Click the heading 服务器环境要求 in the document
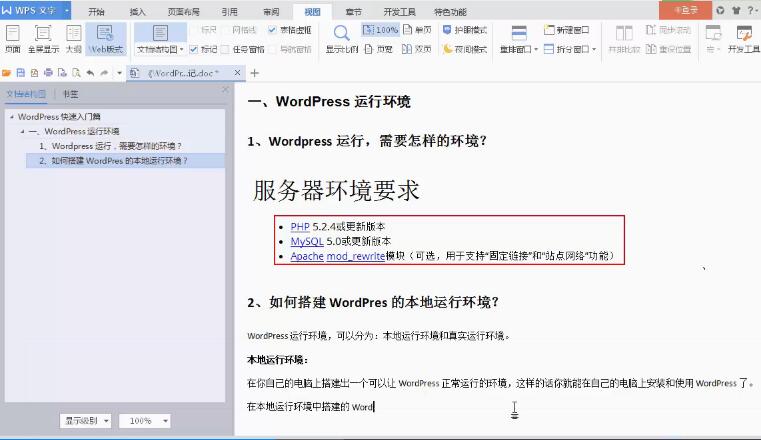Screen dimensions: 761x440 [x=336, y=190]
